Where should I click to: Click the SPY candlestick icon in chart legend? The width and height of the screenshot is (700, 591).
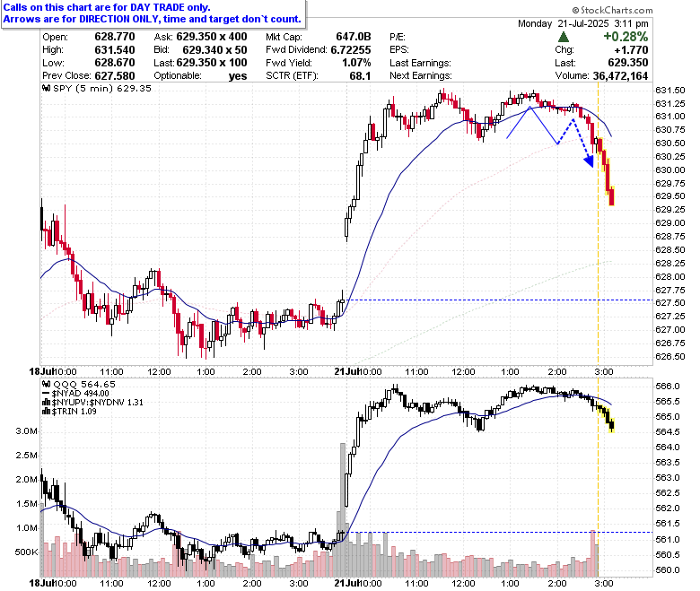pyautogui.click(x=46, y=88)
